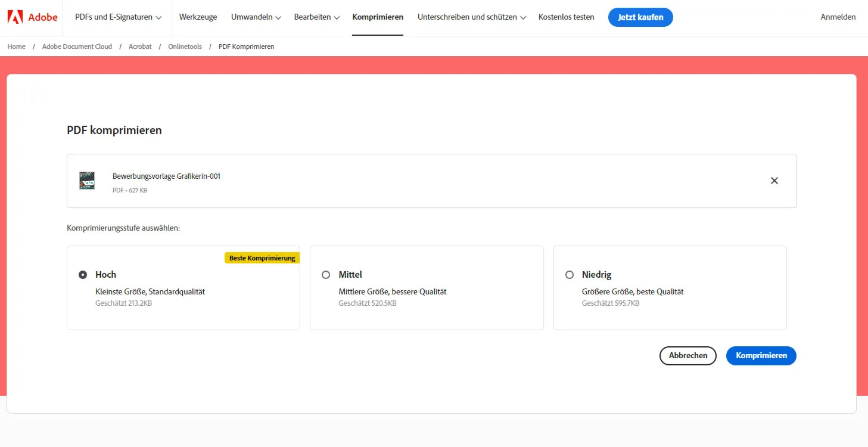Click the Abbrechen button
Image resolution: width=868 pixels, height=447 pixels.
pos(688,356)
